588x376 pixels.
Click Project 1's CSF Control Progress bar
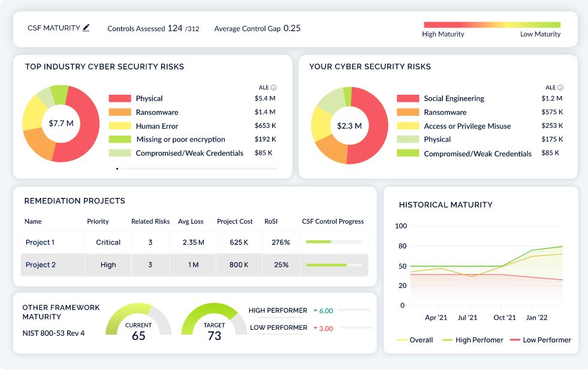tap(334, 242)
